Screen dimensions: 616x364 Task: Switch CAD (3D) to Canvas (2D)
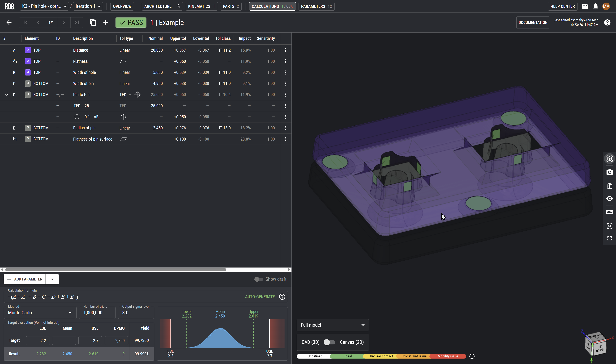(x=329, y=342)
